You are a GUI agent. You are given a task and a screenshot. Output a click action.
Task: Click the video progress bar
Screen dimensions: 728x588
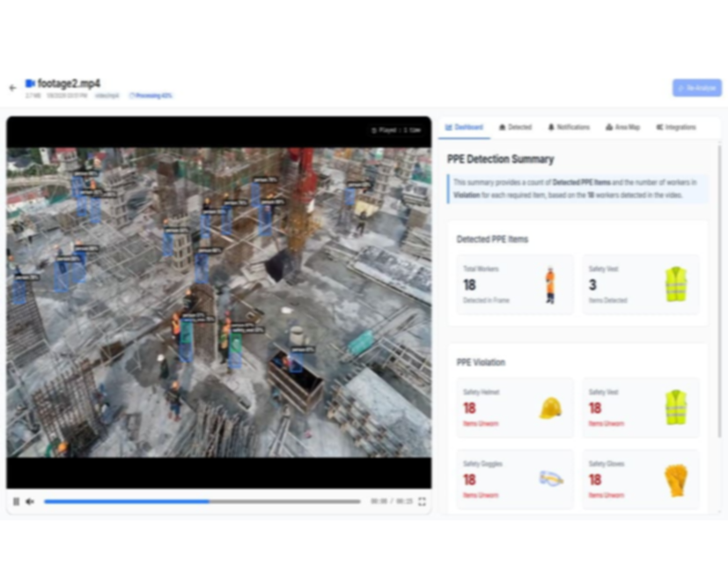pyautogui.click(x=202, y=501)
